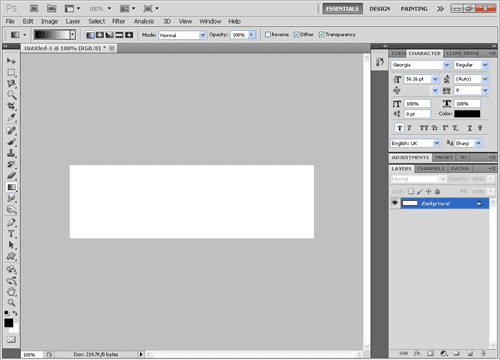Screen dimensions: 500x360
Task: Toggle All Caps in Character panel
Action: point(424,128)
